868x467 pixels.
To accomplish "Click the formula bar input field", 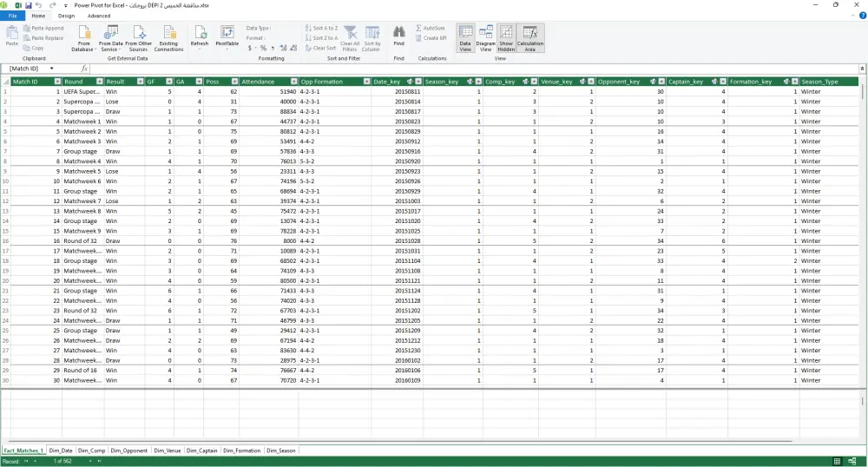I will pyautogui.click(x=474, y=69).
